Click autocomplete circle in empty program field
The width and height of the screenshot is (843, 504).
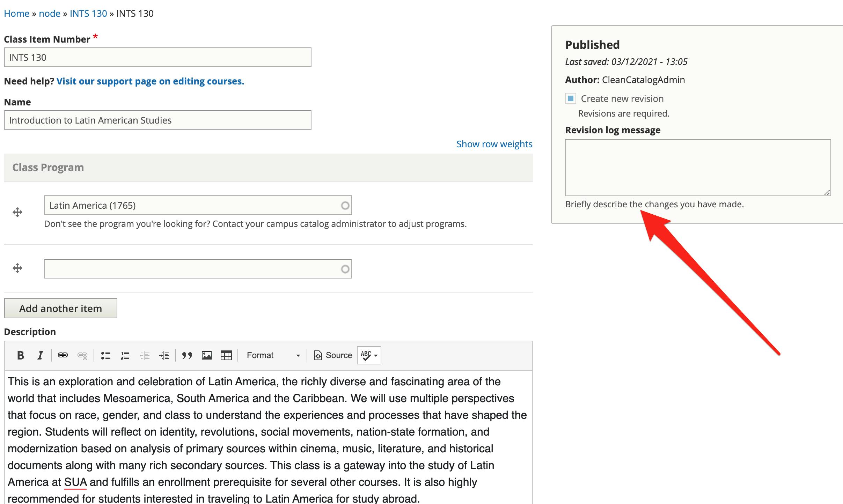pyautogui.click(x=345, y=269)
